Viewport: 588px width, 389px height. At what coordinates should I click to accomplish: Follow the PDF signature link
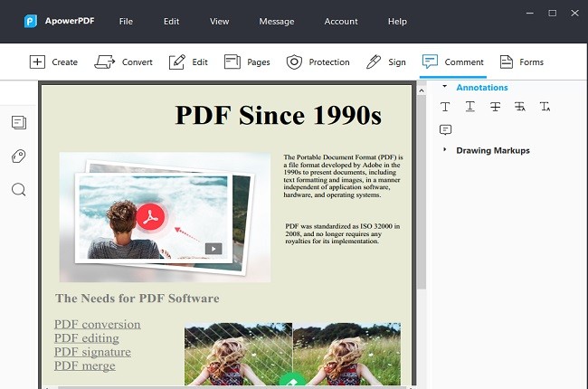(92, 352)
